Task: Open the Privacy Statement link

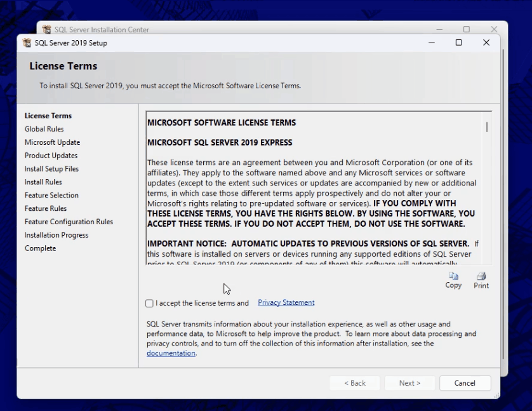Action: (x=286, y=303)
